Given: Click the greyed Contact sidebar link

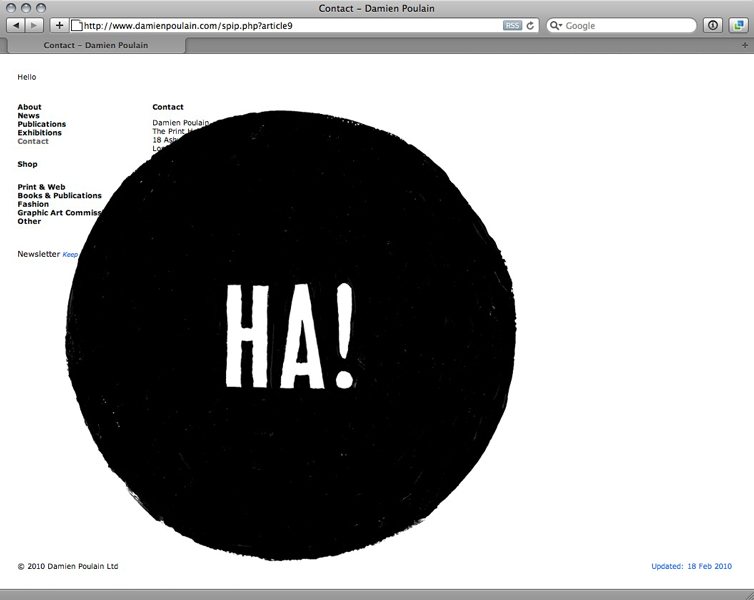Looking at the screenshot, I should pyautogui.click(x=33, y=141).
